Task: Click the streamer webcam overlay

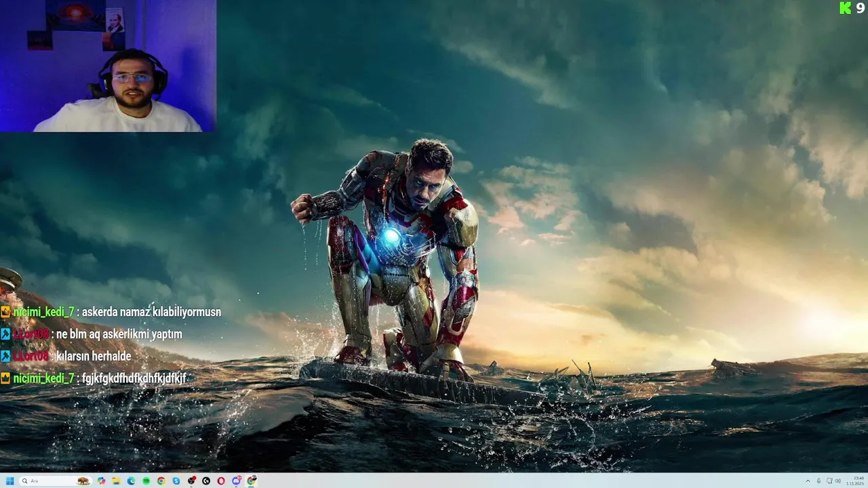Action: (108, 66)
